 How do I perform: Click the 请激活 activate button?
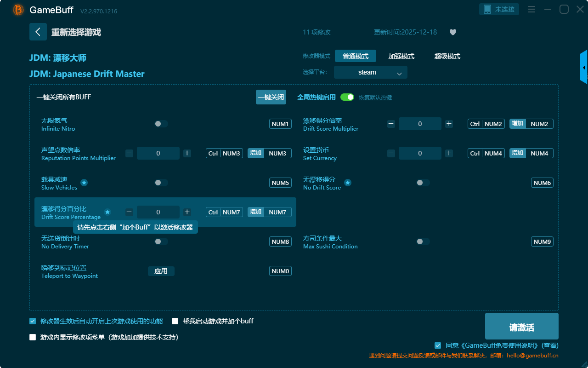[521, 327]
